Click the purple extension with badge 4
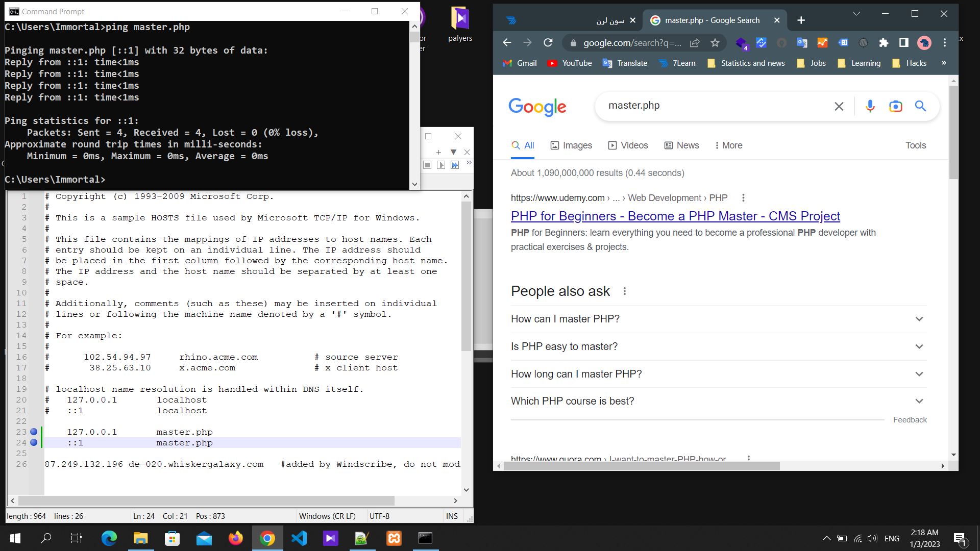Viewport: 980px width, 551px height. point(742,43)
